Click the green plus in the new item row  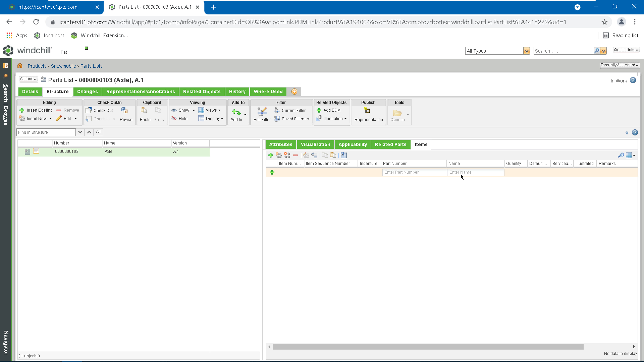(x=272, y=172)
